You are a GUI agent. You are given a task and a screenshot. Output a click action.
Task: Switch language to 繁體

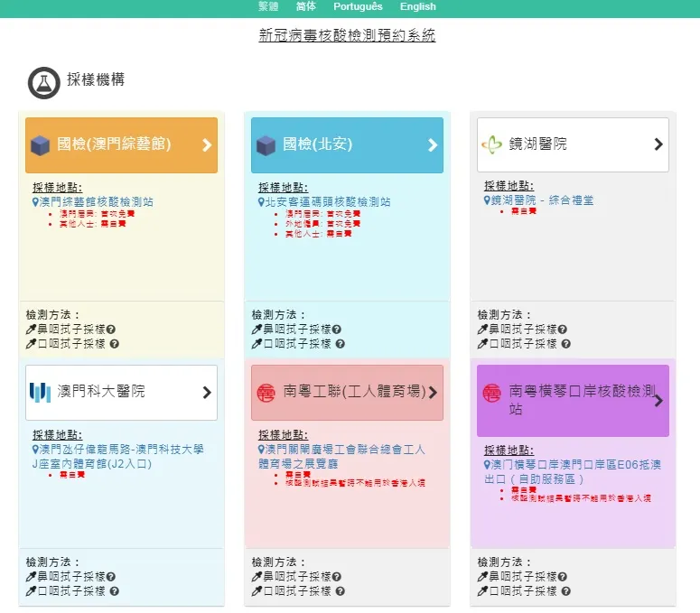tap(268, 6)
